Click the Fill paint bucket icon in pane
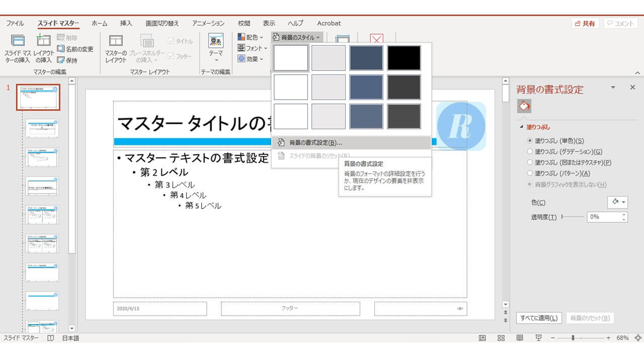The image size is (644, 362). click(524, 106)
